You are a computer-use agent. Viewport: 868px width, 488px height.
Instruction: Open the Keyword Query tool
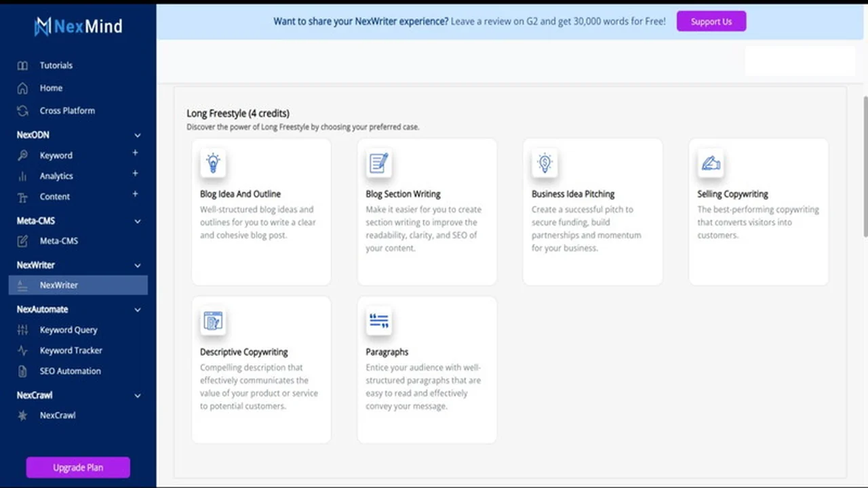pyautogui.click(x=68, y=330)
